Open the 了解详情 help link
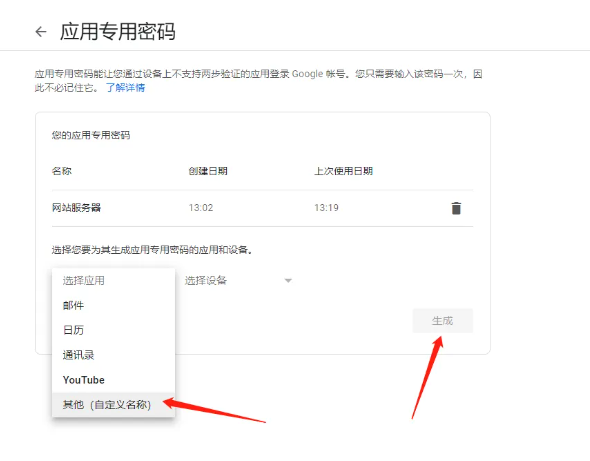This screenshot has width=590, height=461. coord(125,88)
